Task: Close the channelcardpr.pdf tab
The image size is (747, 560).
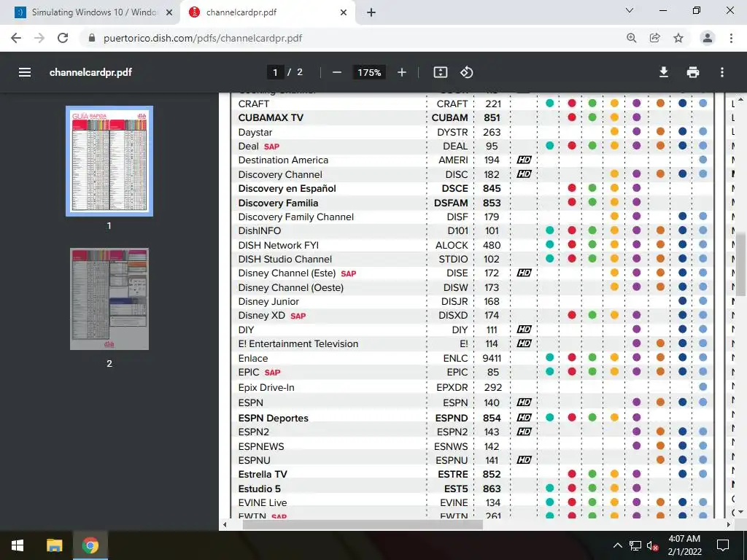Action: coord(344,12)
